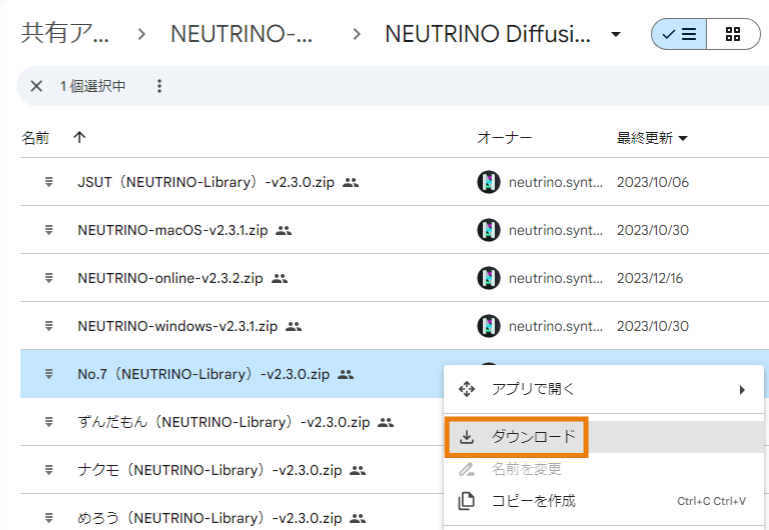Click the NEUTRINO Diffusi... breadcrumb title
This screenshot has width=769, height=530.
click(487, 34)
